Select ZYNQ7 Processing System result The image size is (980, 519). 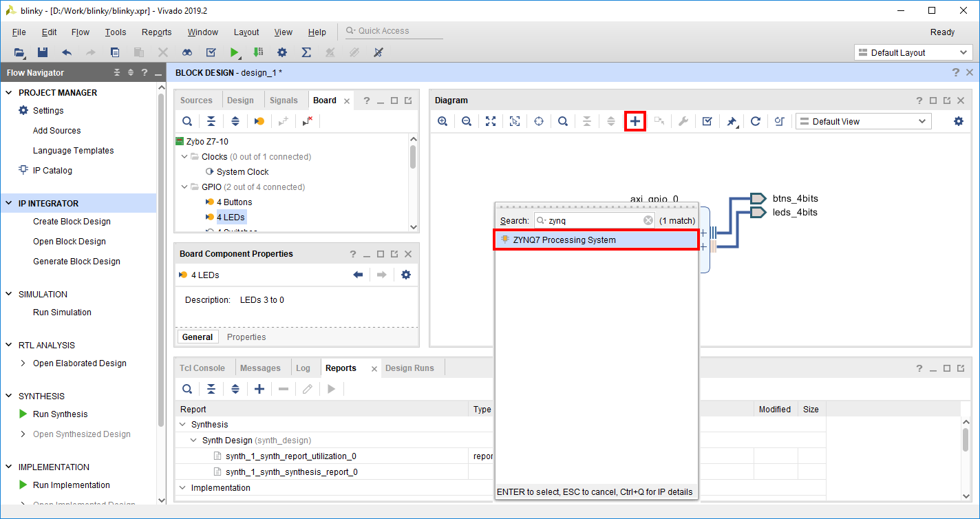[x=597, y=240]
